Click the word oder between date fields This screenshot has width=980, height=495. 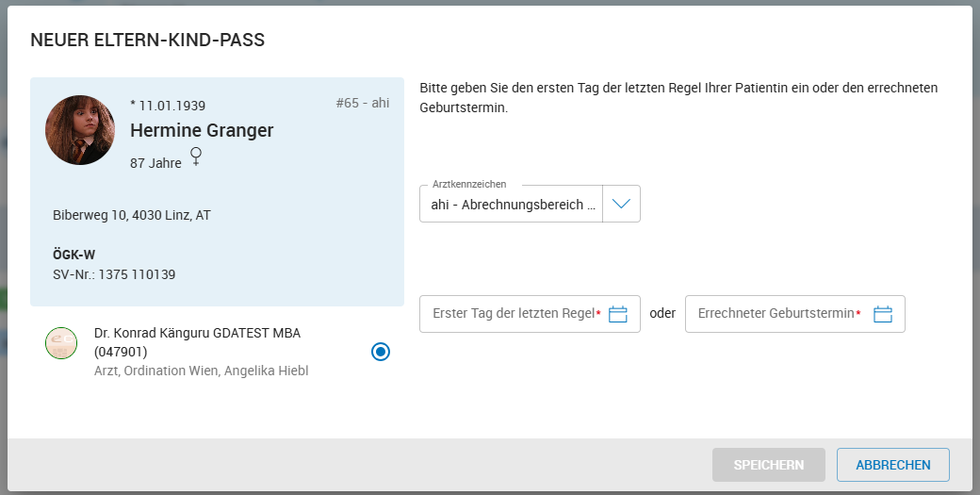(662, 313)
